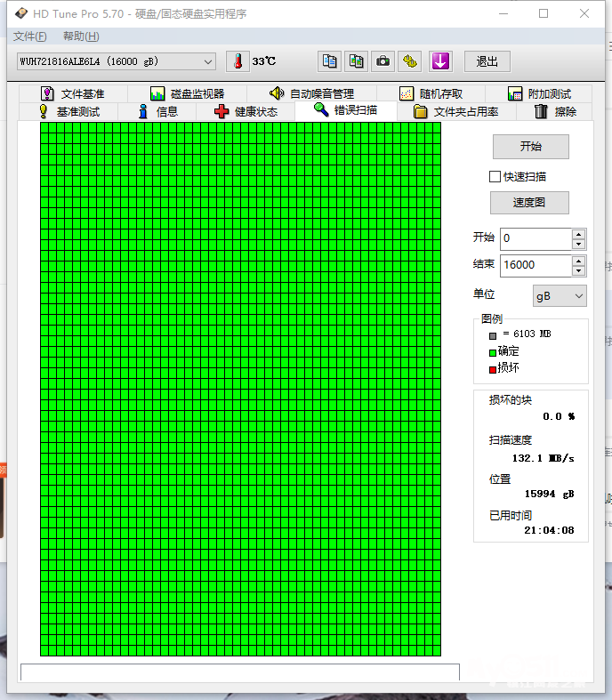This screenshot has width=612, height=700.
Task: Open the 单位 gB unit dropdown
Action: 560,295
